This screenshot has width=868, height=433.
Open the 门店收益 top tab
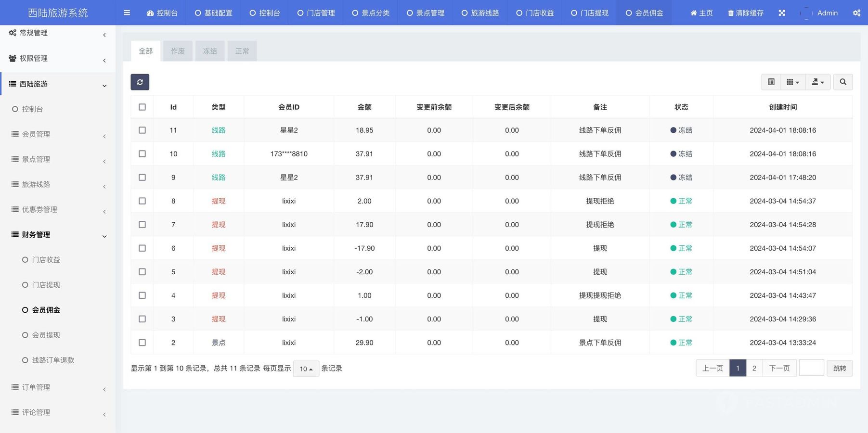coord(535,13)
